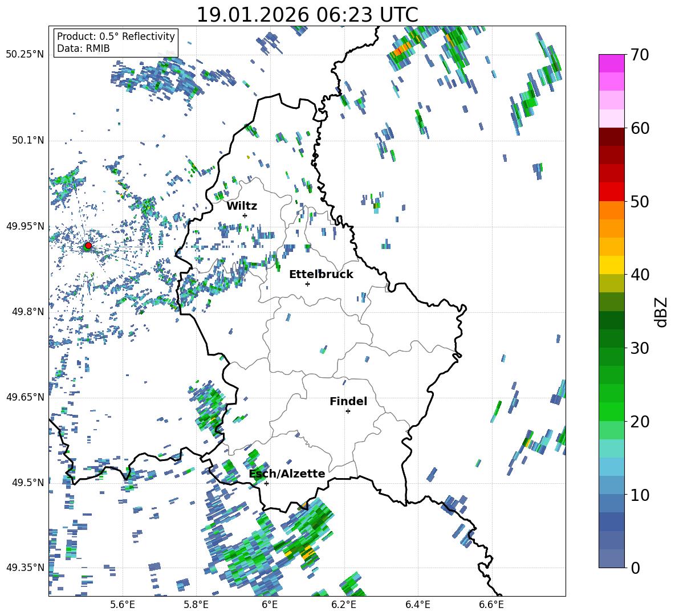Click the 50.1°N latitude label
Screen dimensions: 675x616
[x=27, y=140]
